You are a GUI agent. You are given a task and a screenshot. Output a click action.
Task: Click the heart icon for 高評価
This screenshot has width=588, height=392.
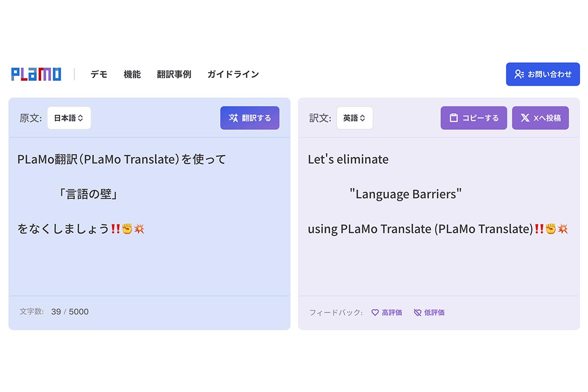point(375,313)
